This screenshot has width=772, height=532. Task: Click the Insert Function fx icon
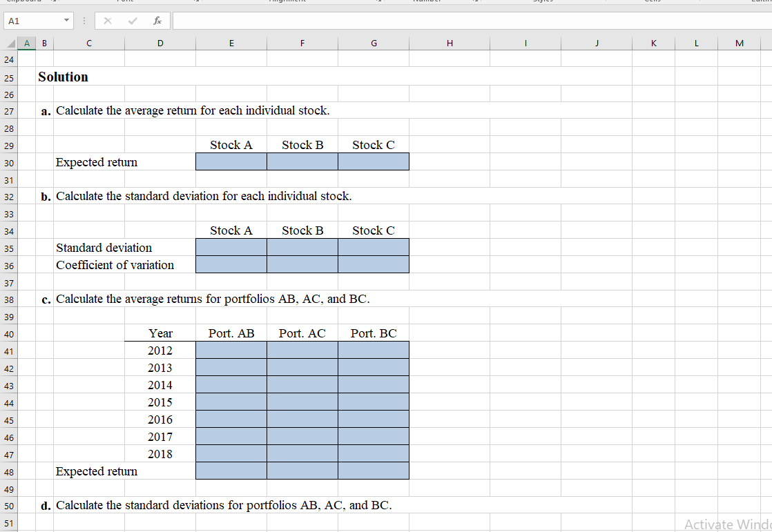[x=157, y=20]
